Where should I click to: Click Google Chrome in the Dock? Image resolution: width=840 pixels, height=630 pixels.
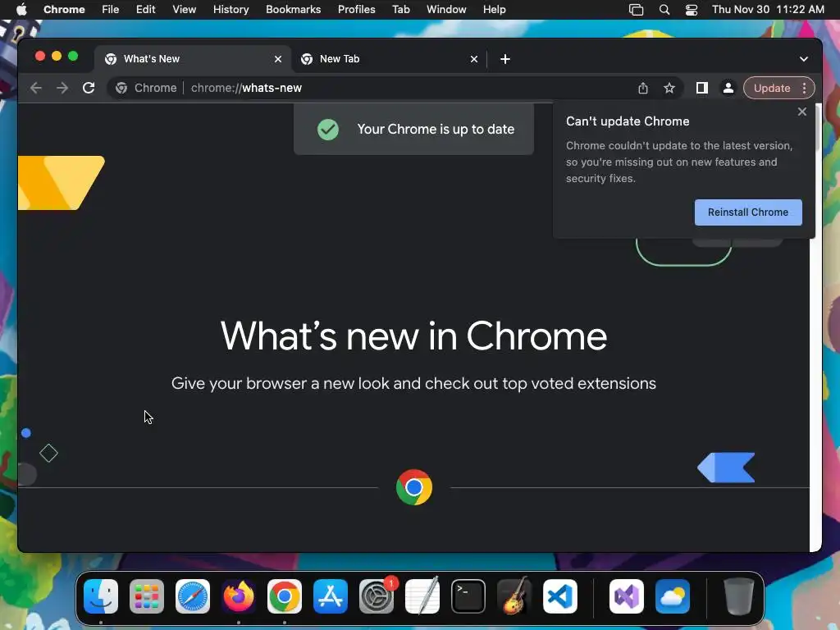(285, 596)
